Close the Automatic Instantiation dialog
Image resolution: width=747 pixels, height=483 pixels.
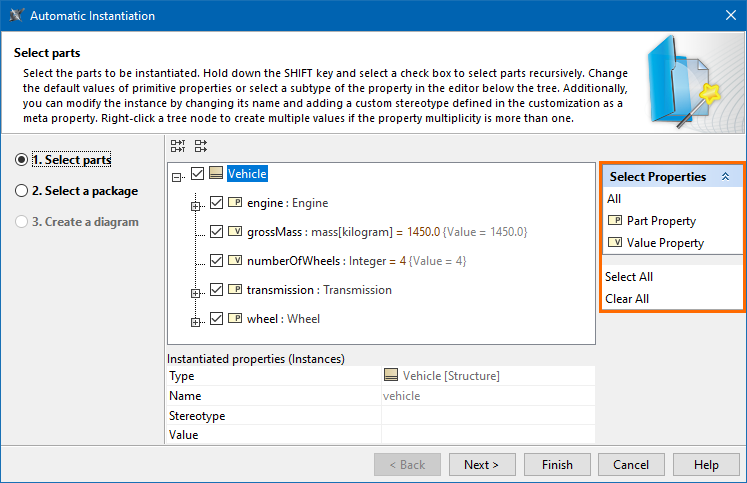[x=731, y=15]
